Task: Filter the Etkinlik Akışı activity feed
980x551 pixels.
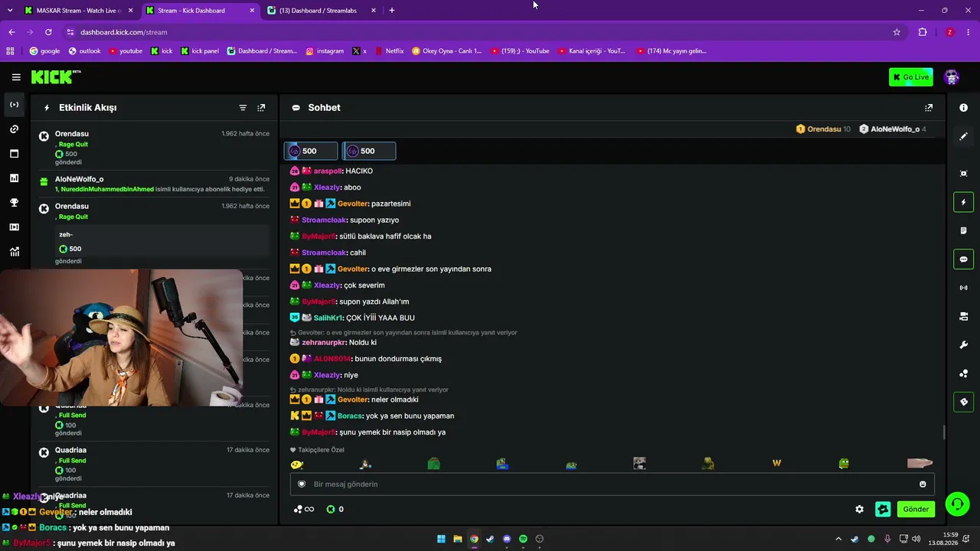Action: coord(243,108)
